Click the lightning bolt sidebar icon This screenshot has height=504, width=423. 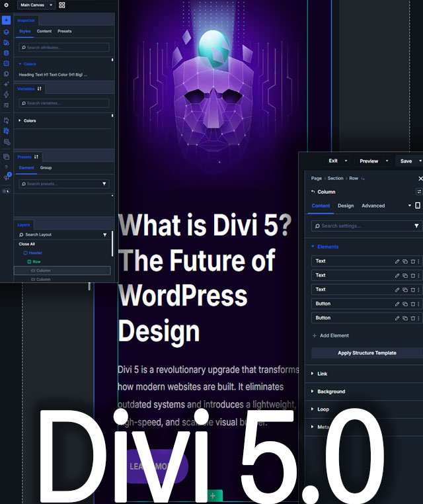coord(6,95)
